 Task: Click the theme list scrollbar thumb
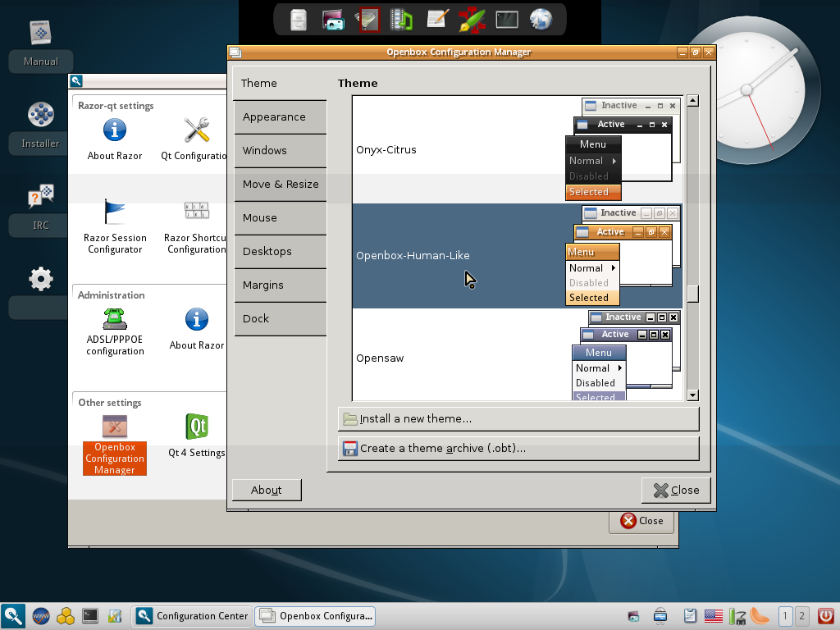pyautogui.click(x=692, y=294)
